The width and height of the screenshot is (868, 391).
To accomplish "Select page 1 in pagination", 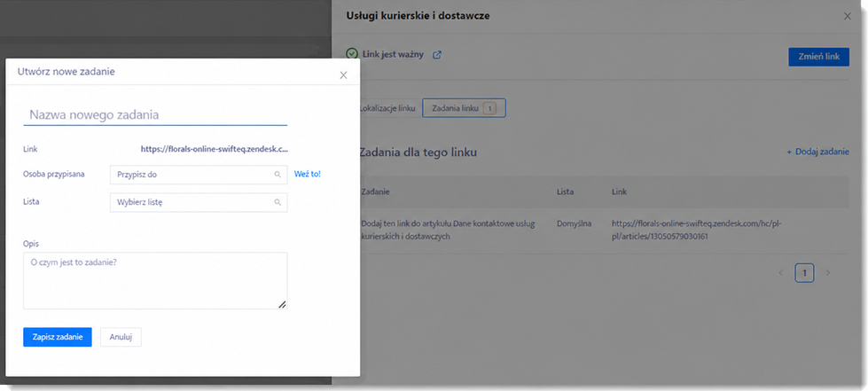I will [804, 273].
